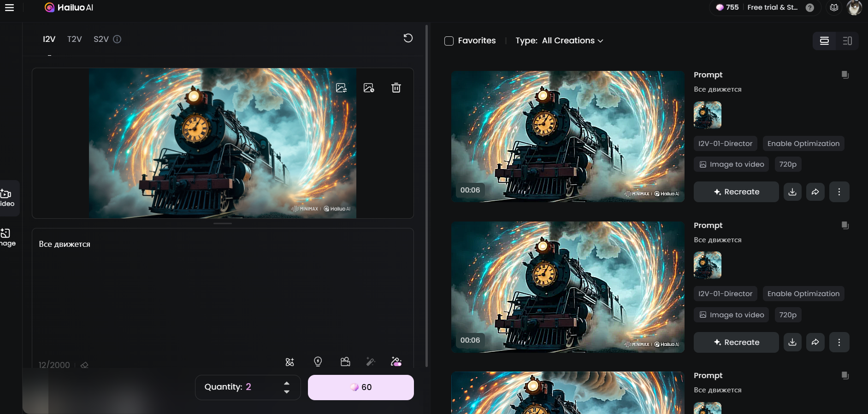
Task: Copy the prompt of the third creation
Action: pos(845,375)
